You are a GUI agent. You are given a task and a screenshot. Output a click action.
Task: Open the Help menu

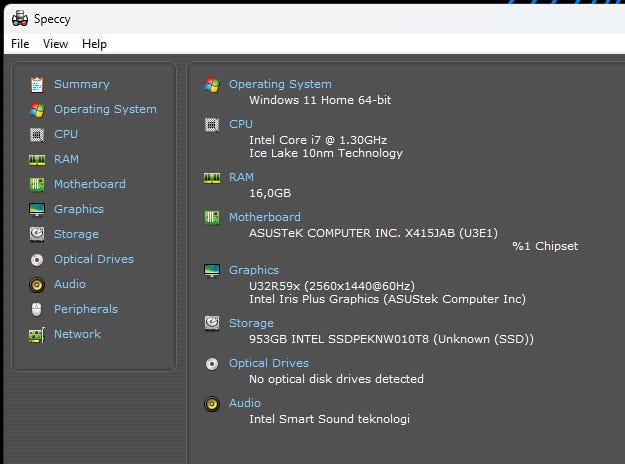[x=94, y=44]
